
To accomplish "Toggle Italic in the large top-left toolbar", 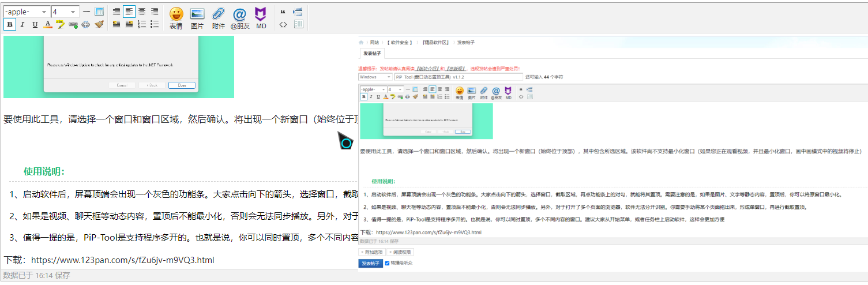I will [22, 24].
